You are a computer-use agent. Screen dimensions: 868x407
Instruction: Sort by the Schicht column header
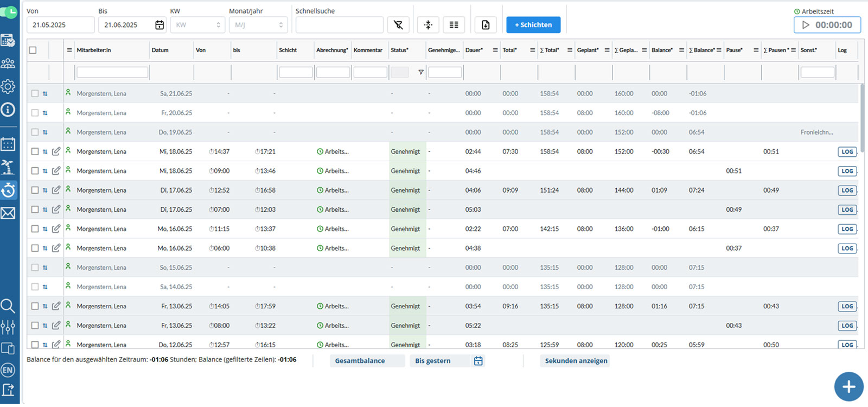[288, 50]
